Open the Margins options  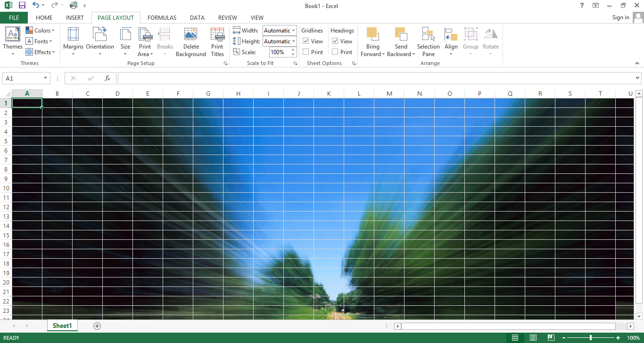73,41
